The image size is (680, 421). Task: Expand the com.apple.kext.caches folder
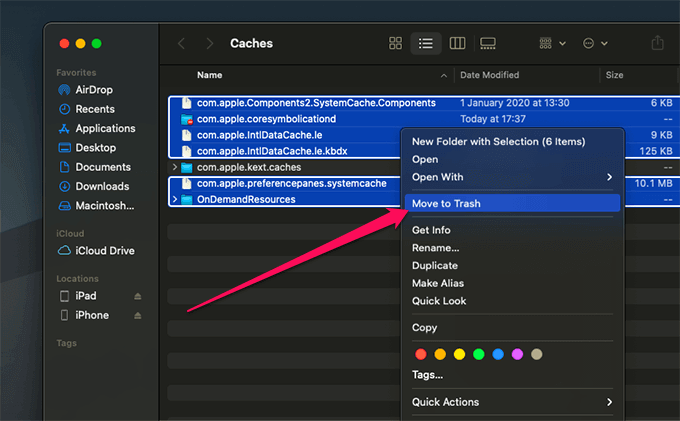[174, 167]
